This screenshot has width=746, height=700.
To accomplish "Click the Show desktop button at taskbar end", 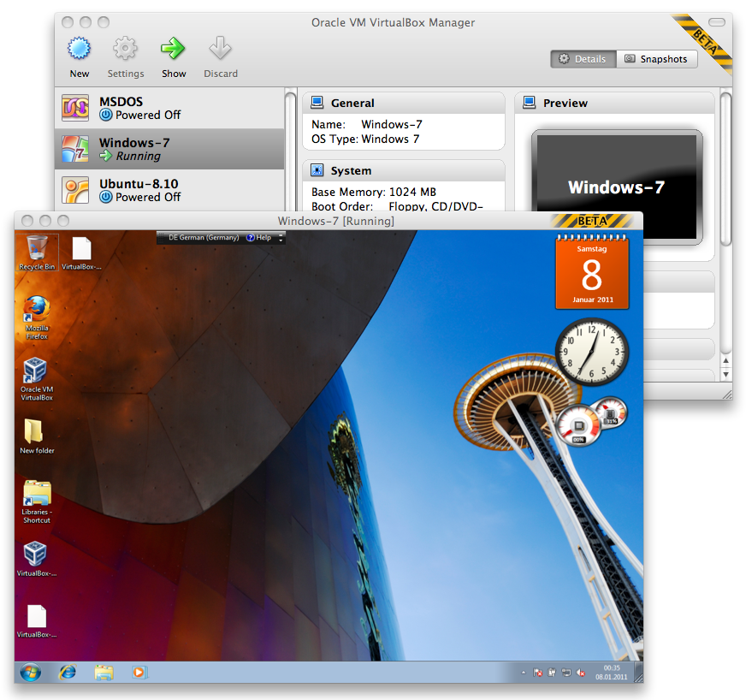I will [x=638, y=673].
